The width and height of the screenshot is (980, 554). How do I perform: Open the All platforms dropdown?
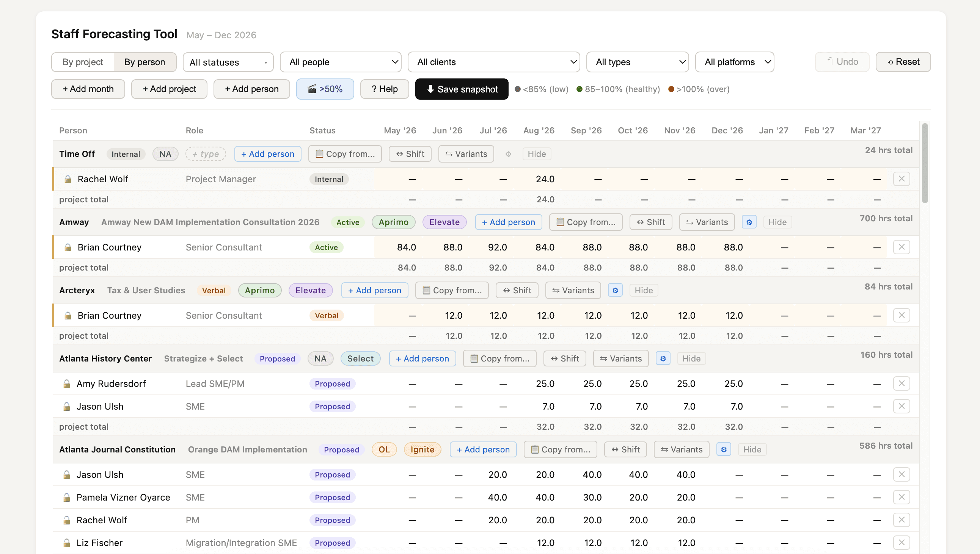pos(735,62)
